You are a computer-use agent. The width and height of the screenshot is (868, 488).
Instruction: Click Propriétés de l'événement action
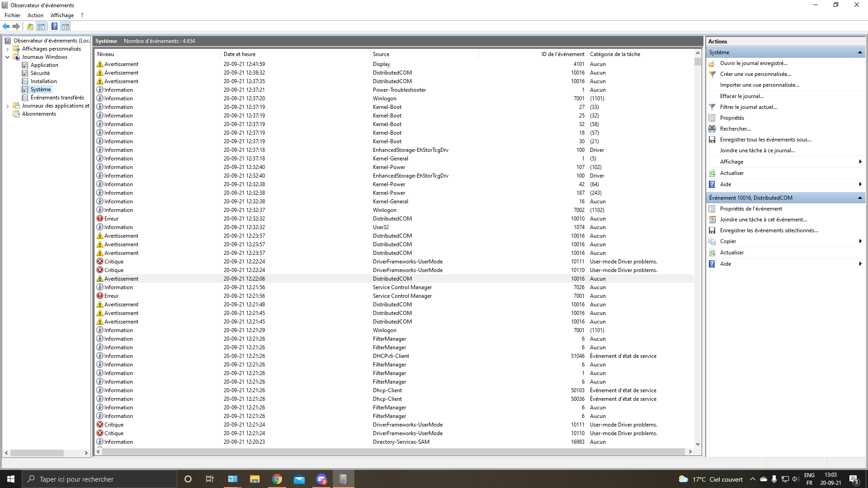pyautogui.click(x=750, y=209)
